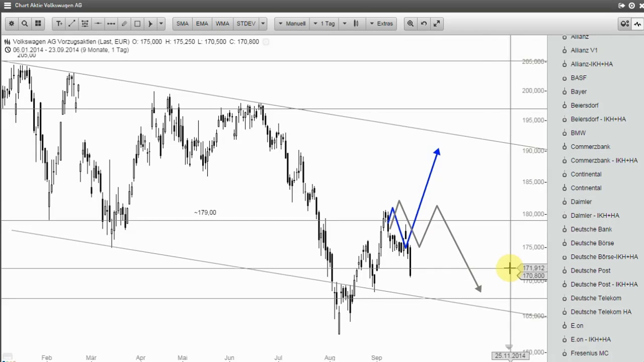
Task: Expand more indicators dropdown after STDEV
Action: pyautogui.click(x=263, y=24)
